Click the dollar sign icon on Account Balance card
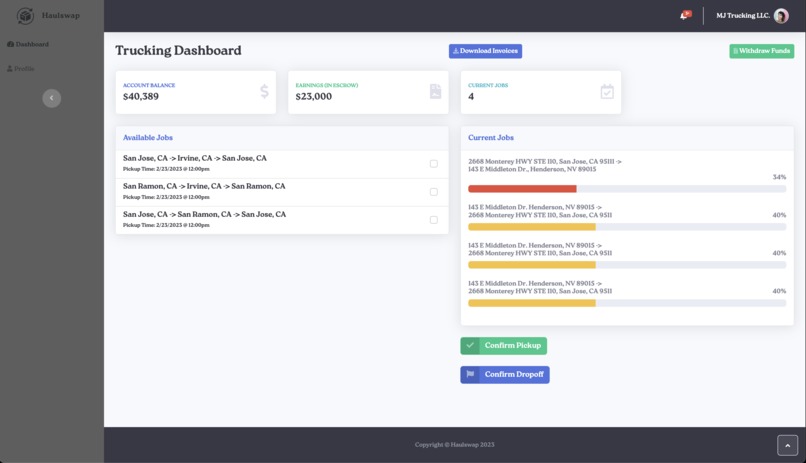 pyautogui.click(x=264, y=91)
